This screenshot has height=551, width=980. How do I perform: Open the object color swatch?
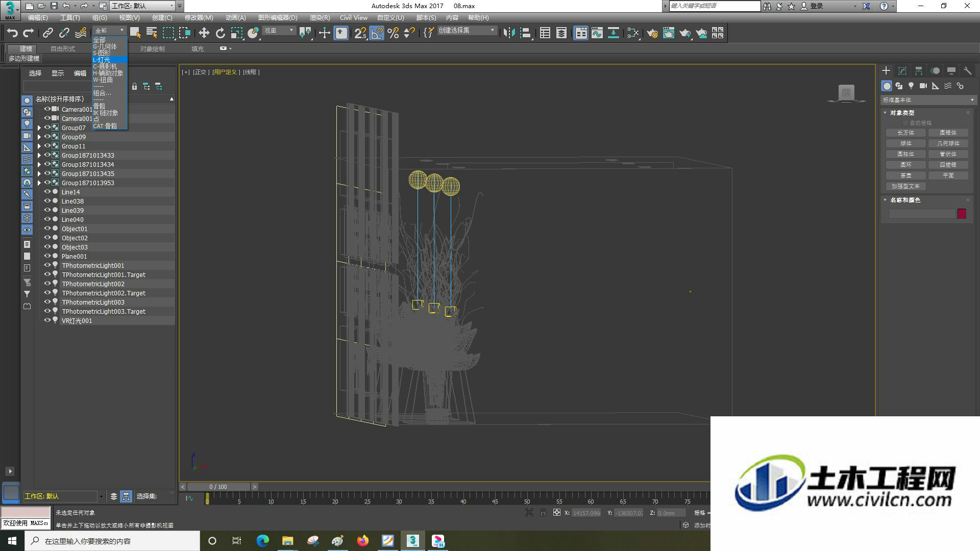tap(962, 214)
